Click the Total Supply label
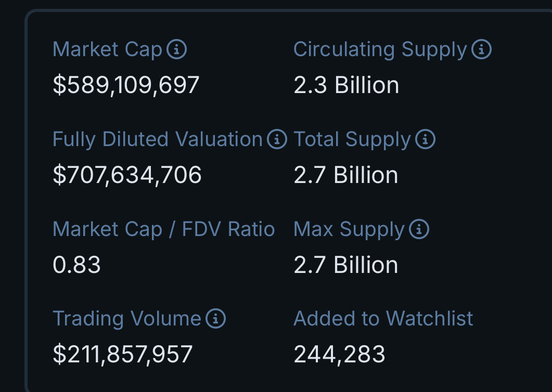 tap(352, 139)
